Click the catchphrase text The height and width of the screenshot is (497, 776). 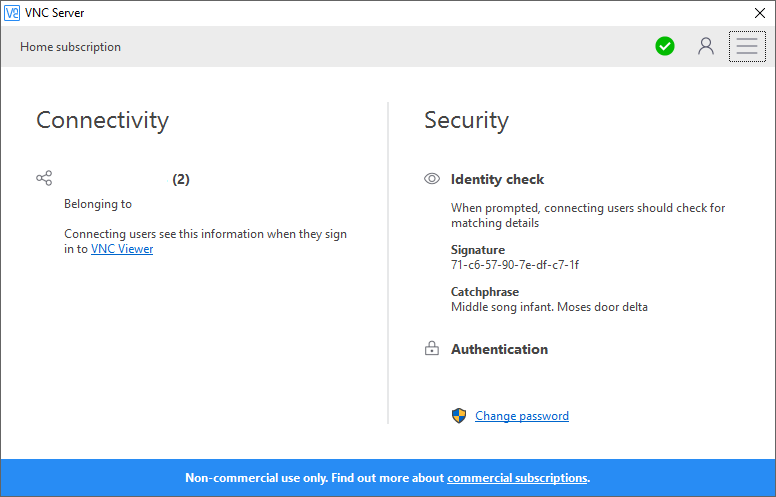(x=549, y=307)
